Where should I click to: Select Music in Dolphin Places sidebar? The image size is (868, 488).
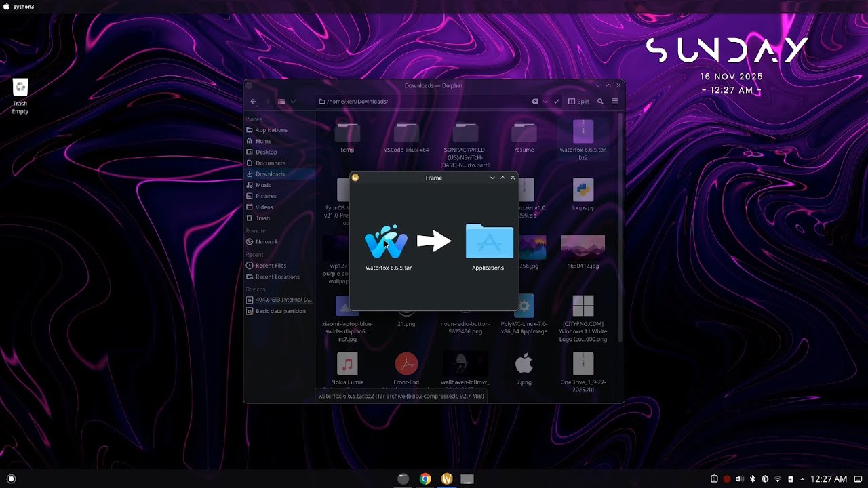click(x=280, y=185)
